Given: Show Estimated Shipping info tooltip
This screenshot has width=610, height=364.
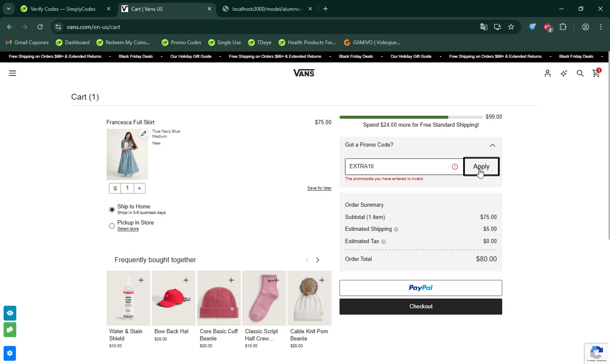Looking at the screenshot, I should click(x=396, y=230).
